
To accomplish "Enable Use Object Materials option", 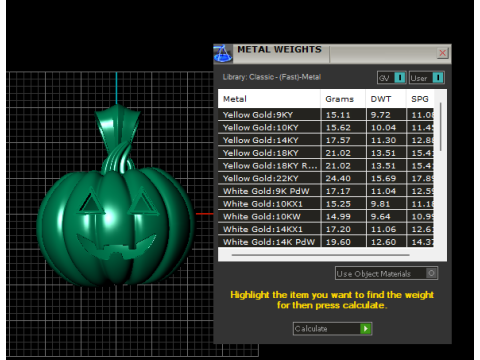I will point(386,273).
